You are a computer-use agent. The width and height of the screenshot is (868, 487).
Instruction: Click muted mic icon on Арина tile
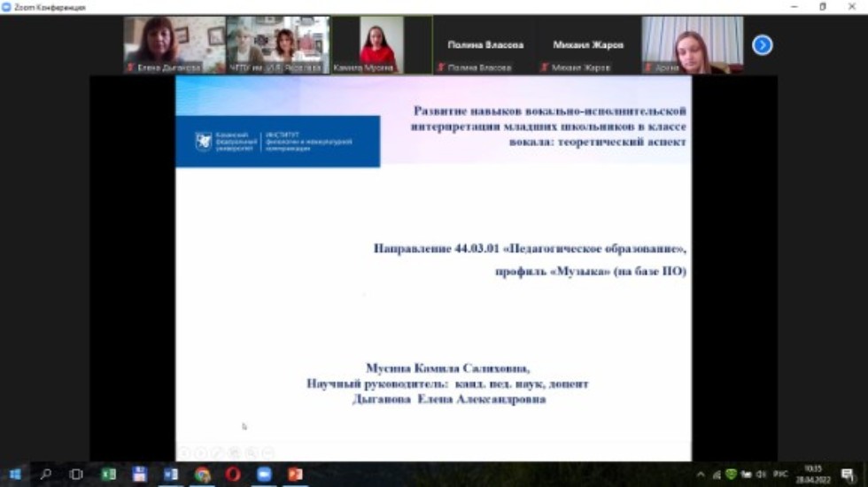648,67
